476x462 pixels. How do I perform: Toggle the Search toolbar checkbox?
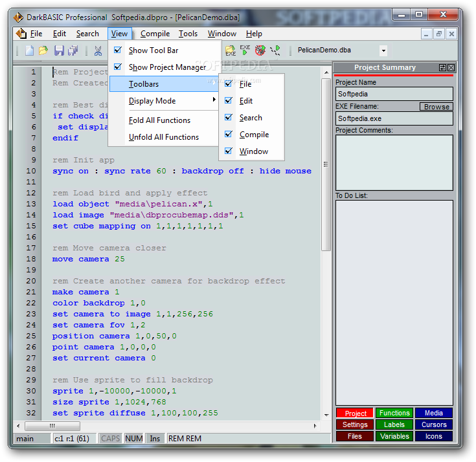tap(229, 117)
